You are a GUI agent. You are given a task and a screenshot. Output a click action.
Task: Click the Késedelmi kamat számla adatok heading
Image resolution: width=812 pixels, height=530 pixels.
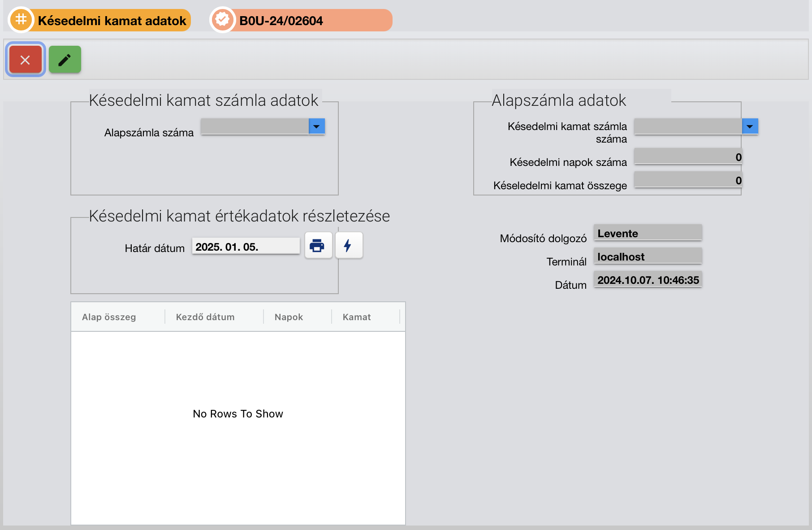pyautogui.click(x=203, y=100)
